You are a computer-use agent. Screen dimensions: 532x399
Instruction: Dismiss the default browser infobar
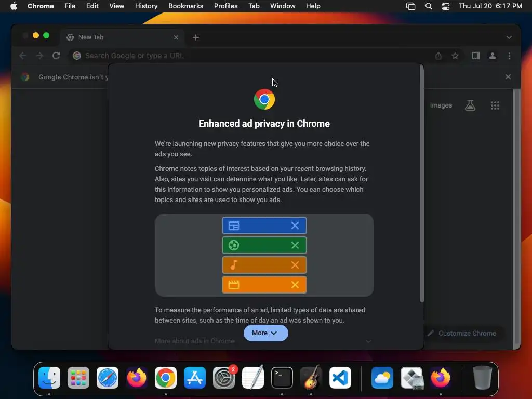508,77
